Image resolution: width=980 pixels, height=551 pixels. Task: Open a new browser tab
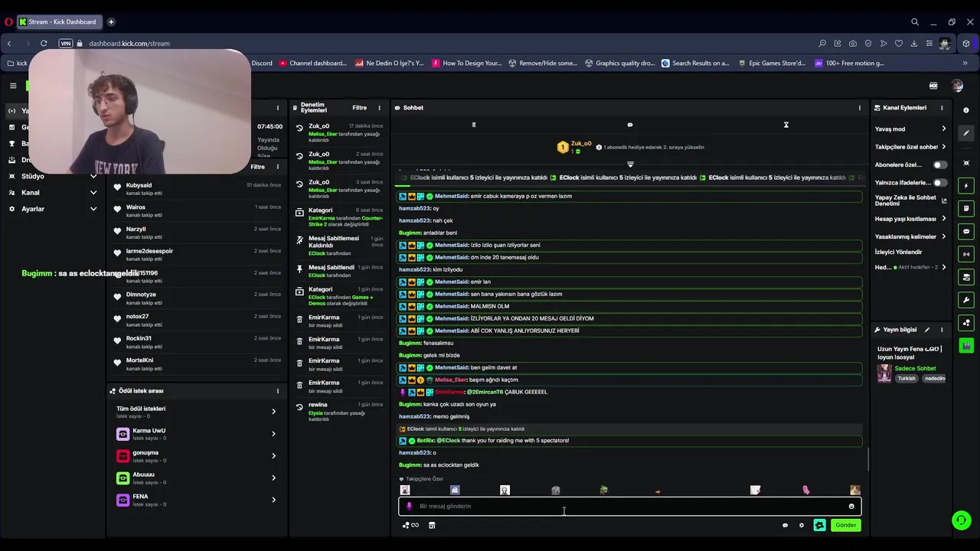tap(111, 21)
